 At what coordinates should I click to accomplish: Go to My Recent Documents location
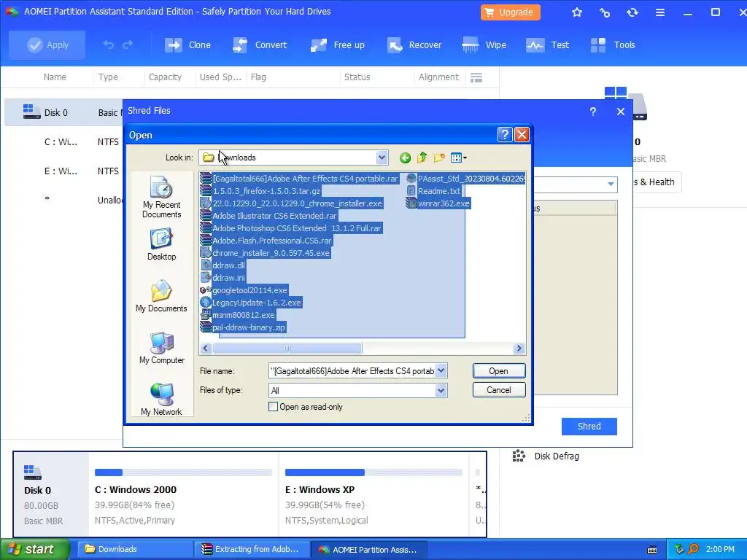click(161, 197)
